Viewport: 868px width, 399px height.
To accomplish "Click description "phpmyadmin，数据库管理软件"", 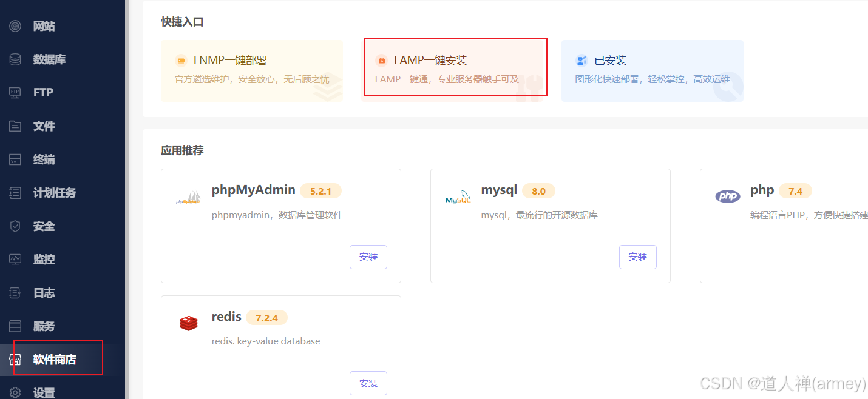I will (277, 215).
